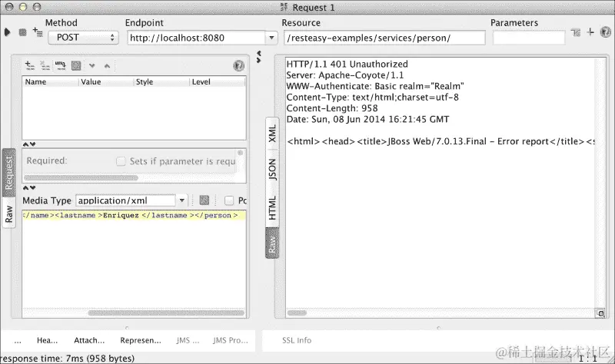615x364 pixels.
Task: Click the horizontal scrollbar of required description
Action: pyautogui.click(x=81, y=177)
